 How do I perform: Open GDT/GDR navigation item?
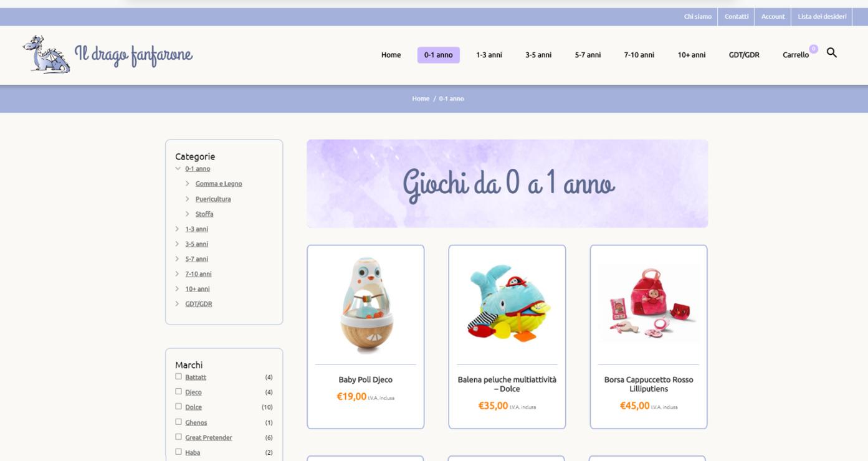744,55
